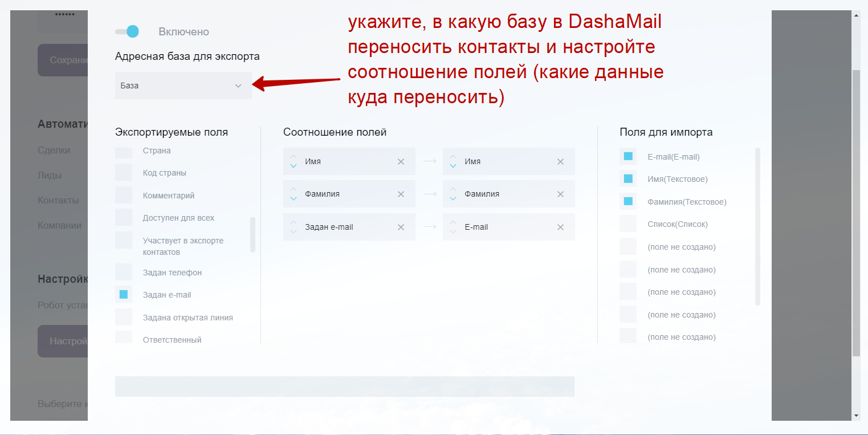Move right Фамилия import field down with arrow
The width and height of the screenshot is (868, 435).
pos(453,198)
